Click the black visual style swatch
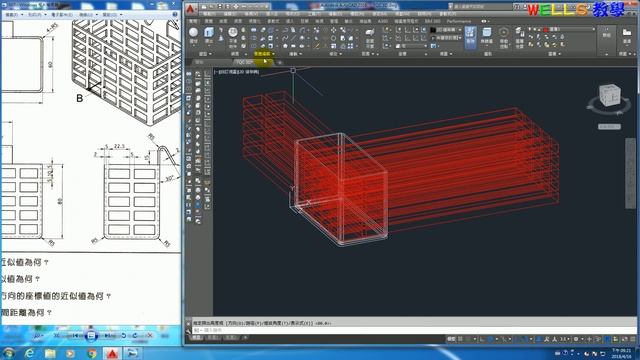 click(433, 30)
